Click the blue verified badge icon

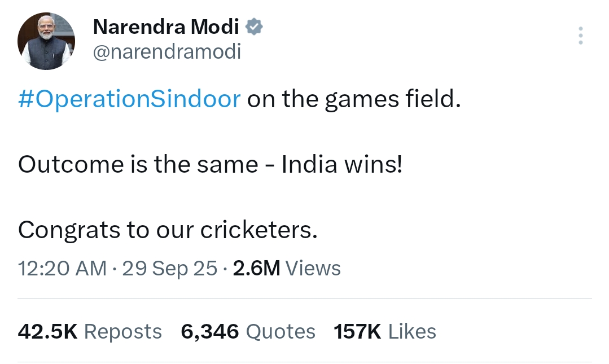pyautogui.click(x=254, y=27)
